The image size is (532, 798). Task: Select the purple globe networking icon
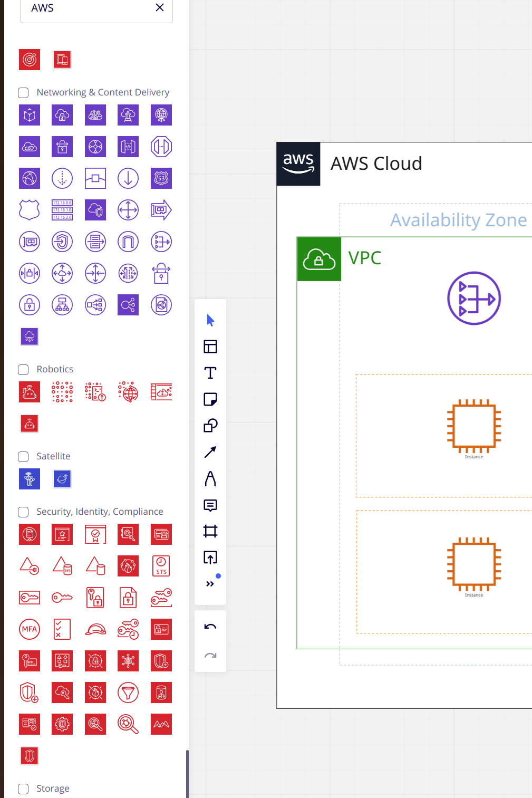pos(161,115)
